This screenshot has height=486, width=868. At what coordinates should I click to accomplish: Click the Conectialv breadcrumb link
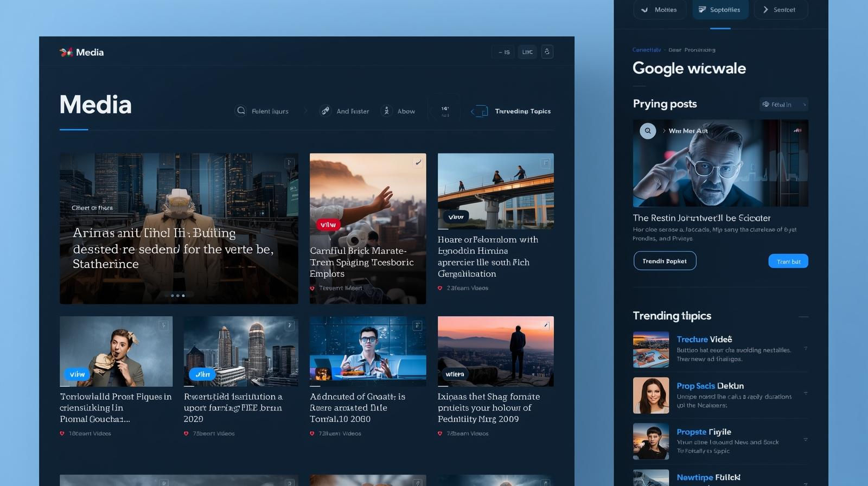pyautogui.click(x=647, y=50)
